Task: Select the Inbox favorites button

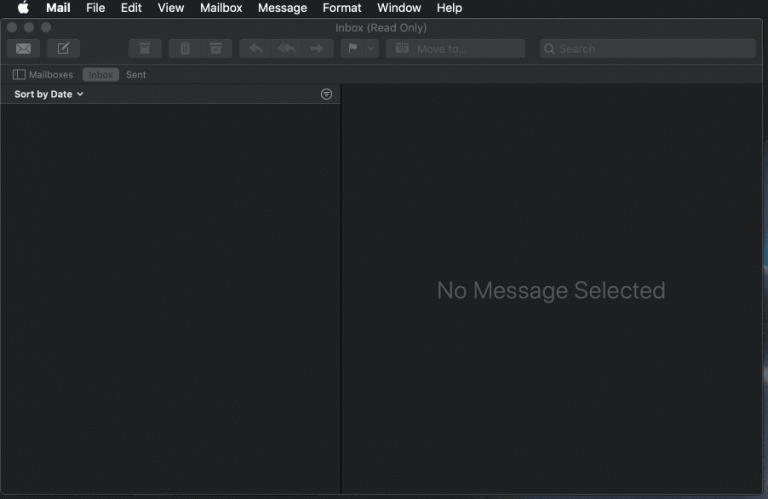Action: tap(100, 75)
